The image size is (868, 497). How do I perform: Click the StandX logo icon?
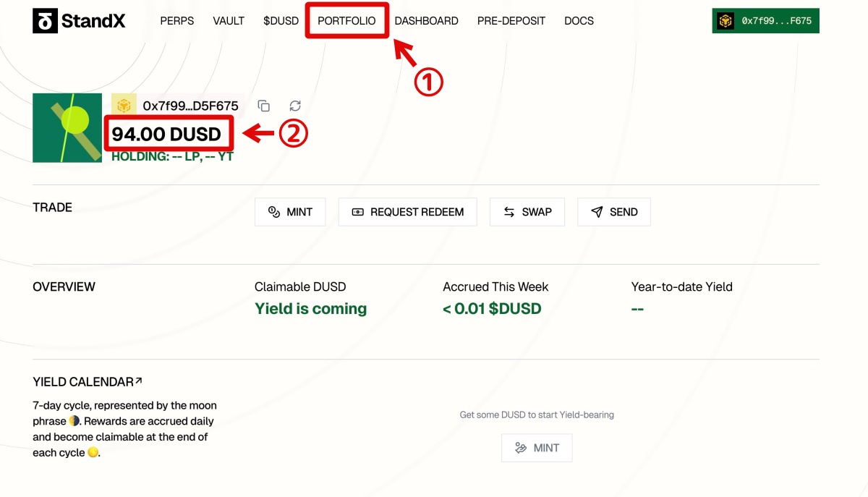[x=45, y=21]
